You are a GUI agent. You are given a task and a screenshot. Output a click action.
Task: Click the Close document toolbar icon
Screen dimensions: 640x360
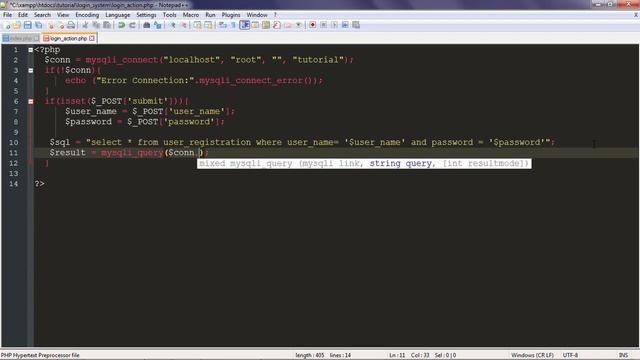51,25
